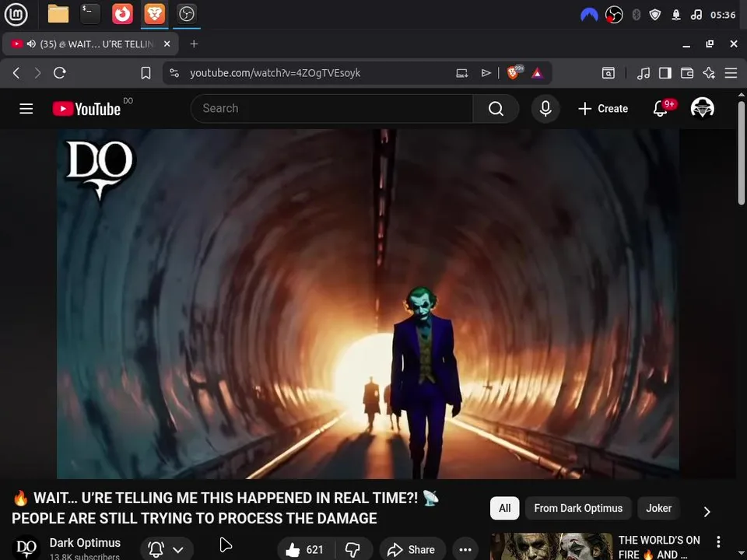747x560 pixels.
Task: Open the subscription notification bell dropdown
Action: click(x=167, y=550)
